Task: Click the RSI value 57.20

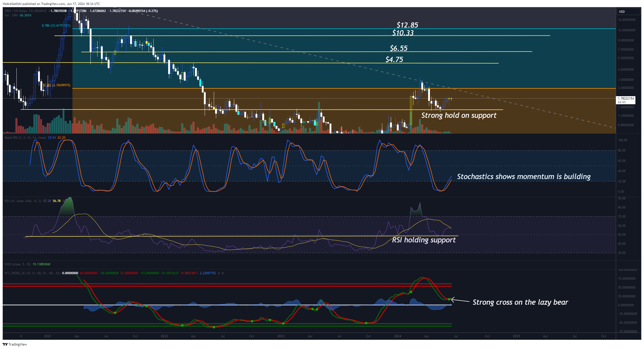Action: 47,201
